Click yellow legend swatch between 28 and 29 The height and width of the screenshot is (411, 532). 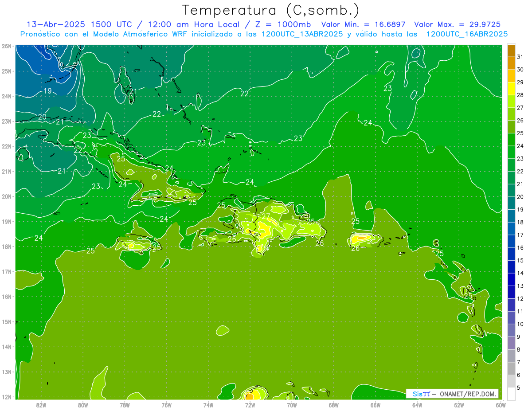pyautogui.click(x=511, y=88)
